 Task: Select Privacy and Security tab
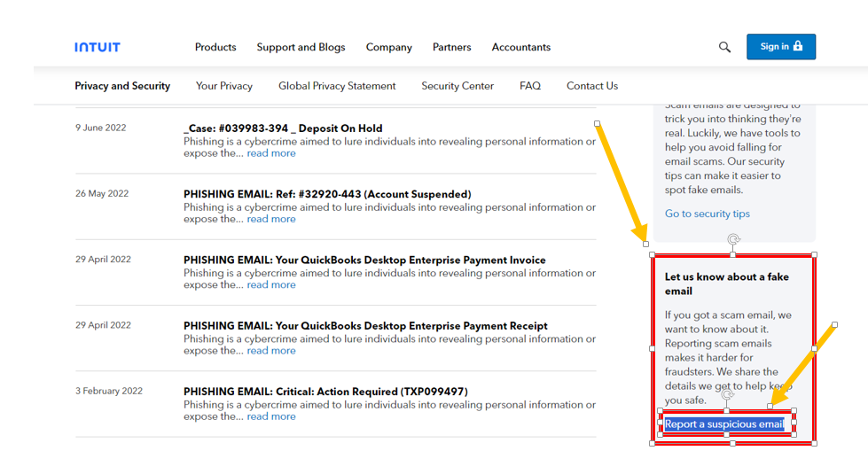pos(122,86)
